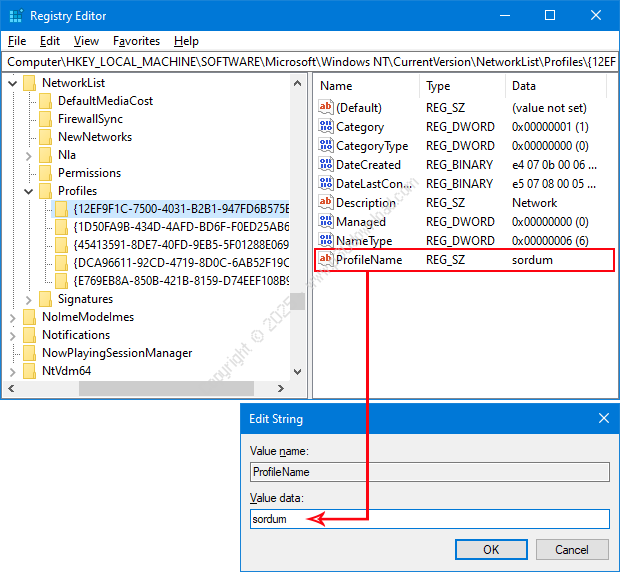
Task: Click the Managed DWORD value icon
Action: [x=325, y=222]
